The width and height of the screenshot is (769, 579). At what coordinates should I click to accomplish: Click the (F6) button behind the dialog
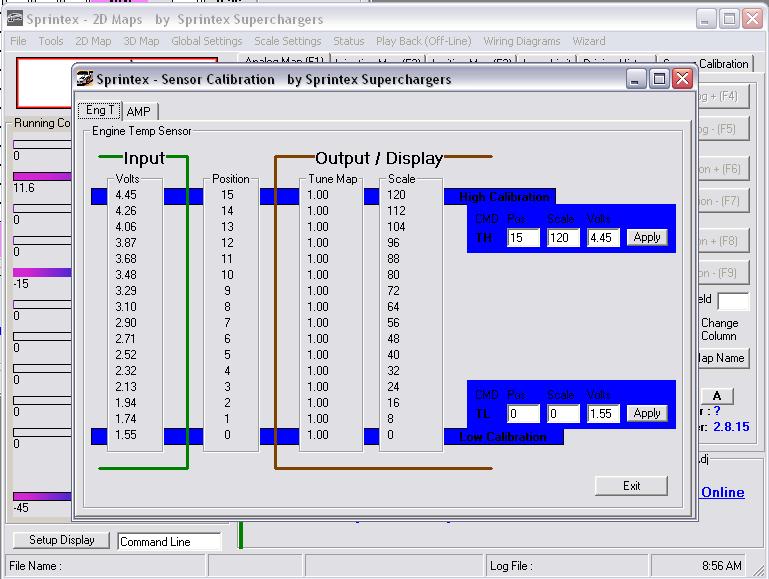coord(722,169)
